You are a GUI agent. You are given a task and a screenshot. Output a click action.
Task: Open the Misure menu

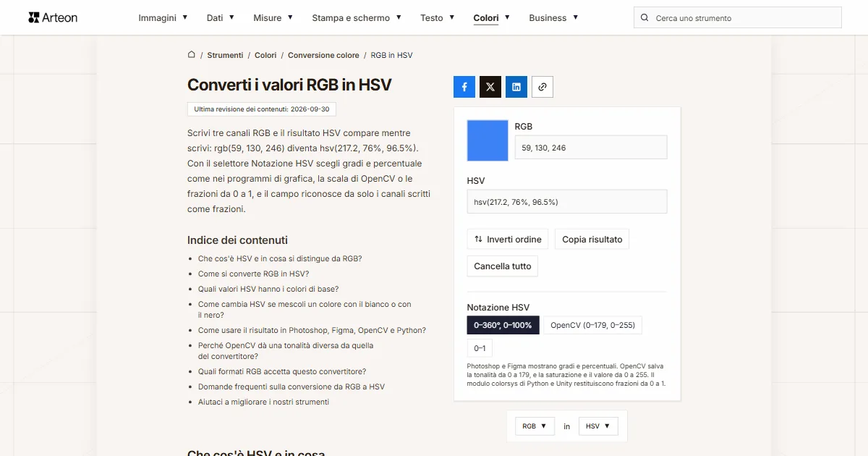(273, 17)
